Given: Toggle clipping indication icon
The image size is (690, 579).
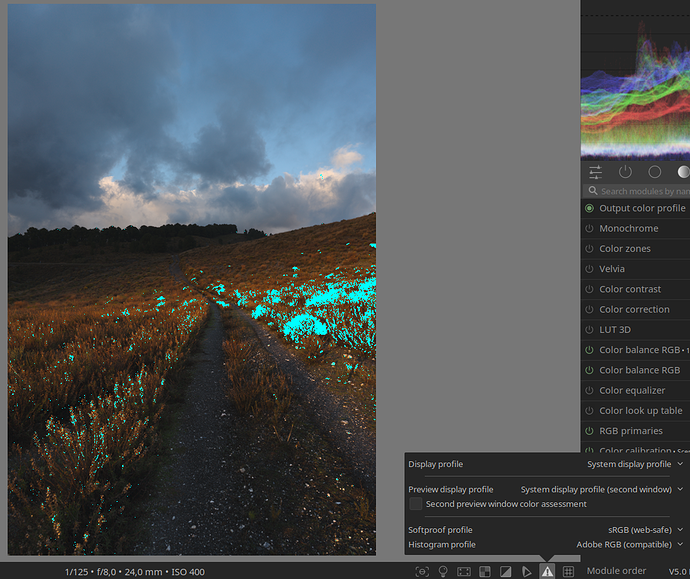Looking at the screenshot, I should 505,571.
